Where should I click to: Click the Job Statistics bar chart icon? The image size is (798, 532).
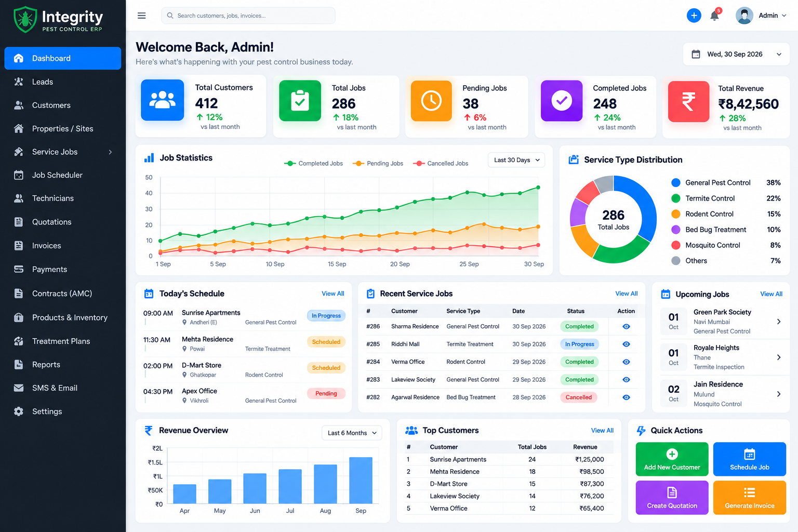pos(149,158)
